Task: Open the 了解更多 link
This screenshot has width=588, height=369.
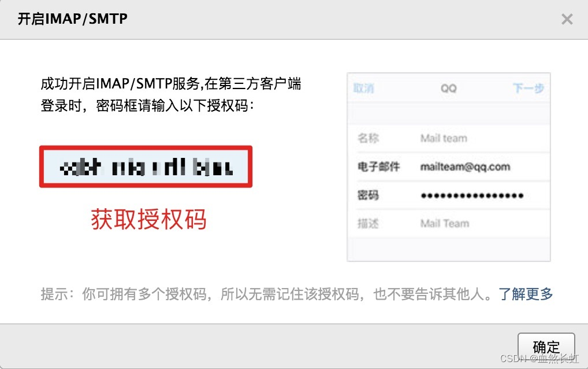Action: click(526, 294)
